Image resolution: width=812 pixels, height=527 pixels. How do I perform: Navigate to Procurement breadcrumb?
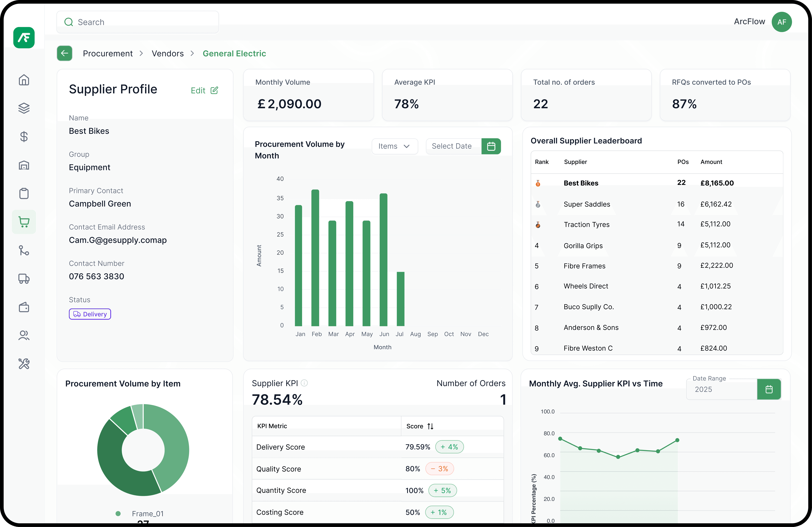coord(108,53)
